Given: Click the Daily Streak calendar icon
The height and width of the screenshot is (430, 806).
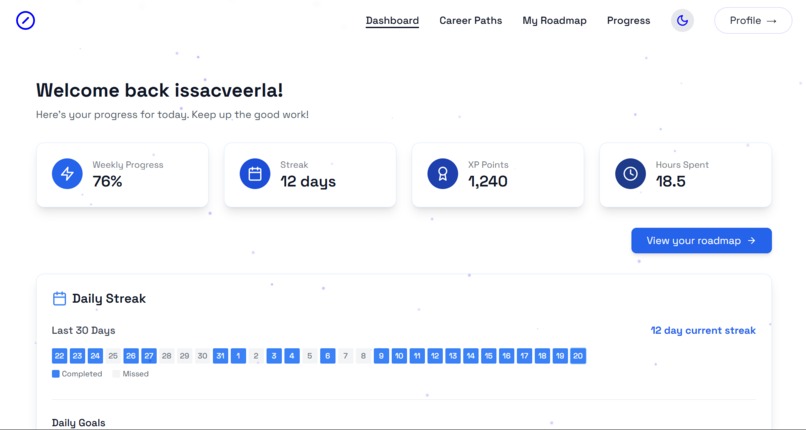Looking at the screenshot, I should click(x=60, y=298).
